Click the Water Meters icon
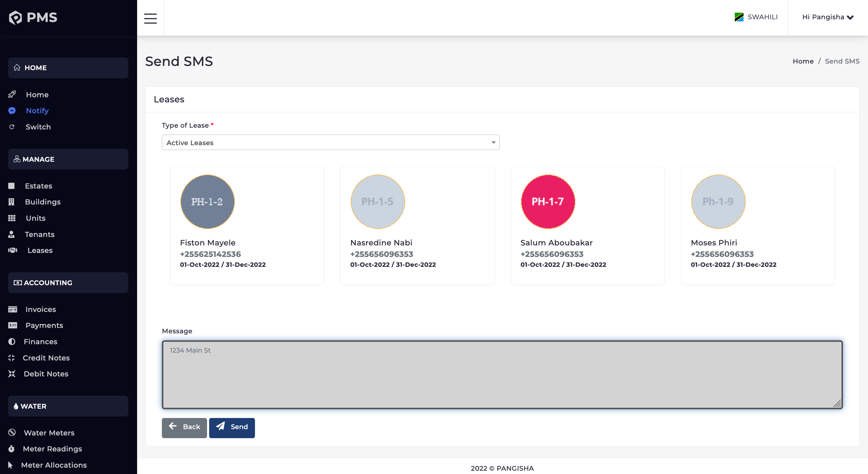This screenshot has height=474, width=868. (x=12, y=432)
